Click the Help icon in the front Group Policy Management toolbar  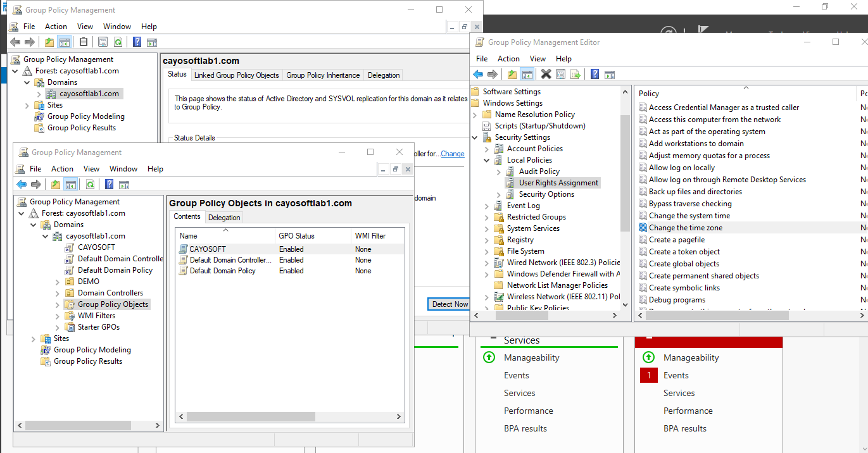pyautogui.click(x=109, y=184)
